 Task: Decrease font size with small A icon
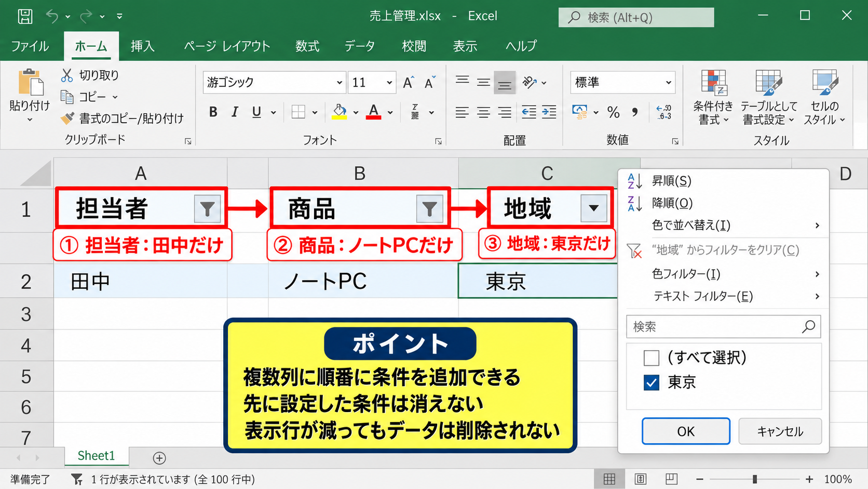430,83
